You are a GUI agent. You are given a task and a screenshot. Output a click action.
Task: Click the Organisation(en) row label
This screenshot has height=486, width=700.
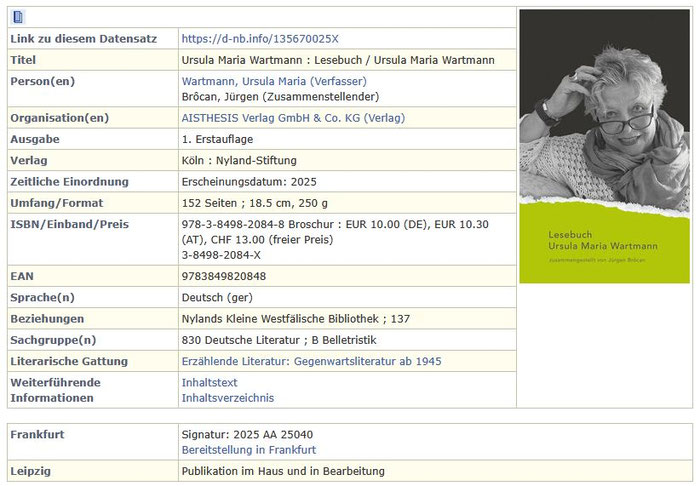59,118
